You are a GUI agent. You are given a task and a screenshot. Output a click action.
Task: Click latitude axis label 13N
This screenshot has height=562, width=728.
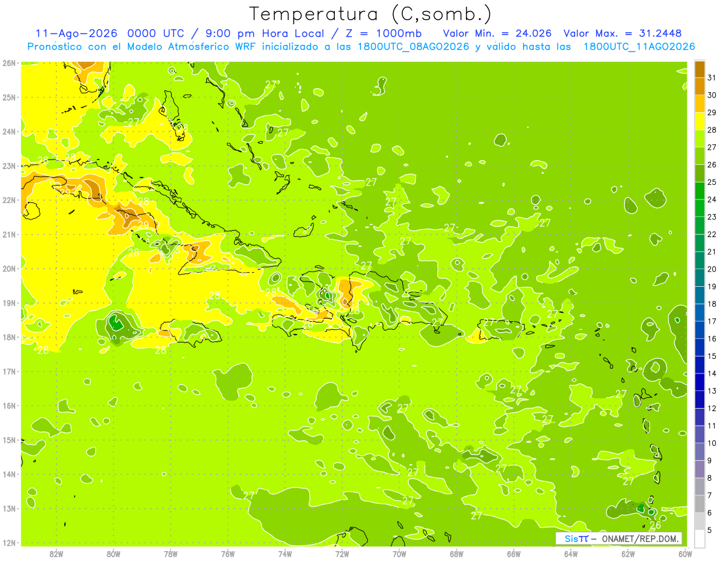9,509
